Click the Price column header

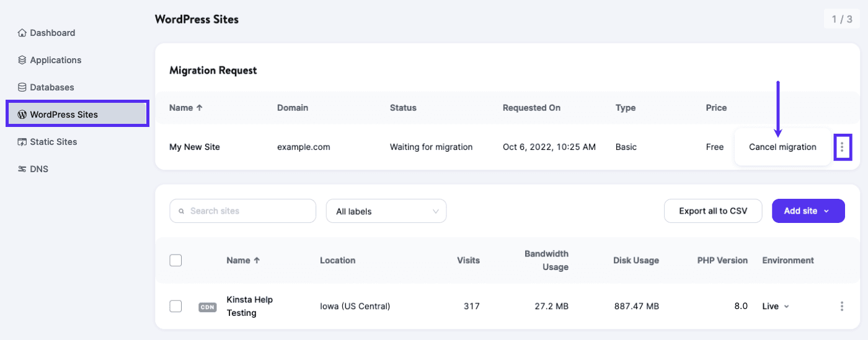tap(716, 108)
